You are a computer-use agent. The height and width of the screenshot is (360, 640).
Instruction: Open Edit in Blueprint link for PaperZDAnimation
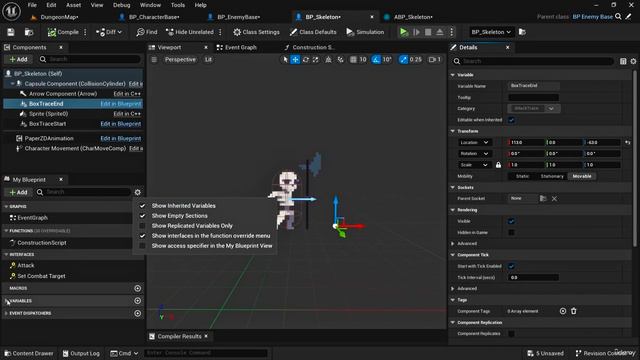(x=121, y=138)
